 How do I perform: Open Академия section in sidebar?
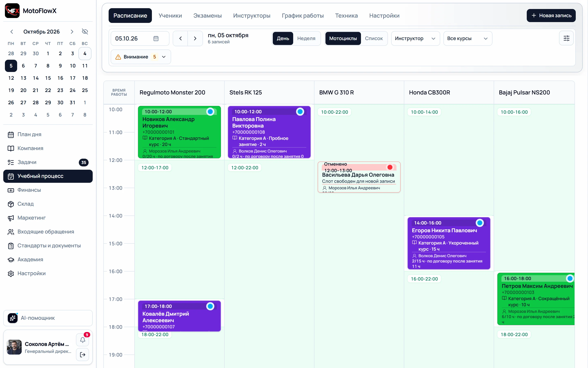[48, 259]
